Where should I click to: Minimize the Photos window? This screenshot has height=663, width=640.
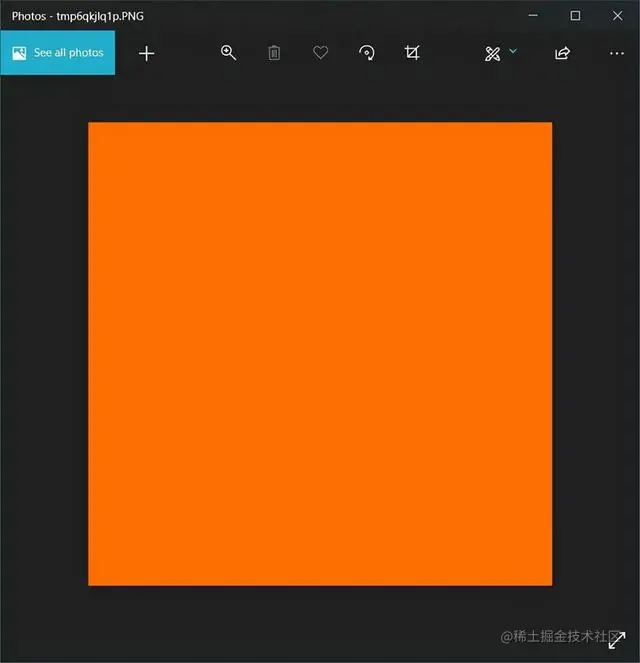[x=533, y=16]
